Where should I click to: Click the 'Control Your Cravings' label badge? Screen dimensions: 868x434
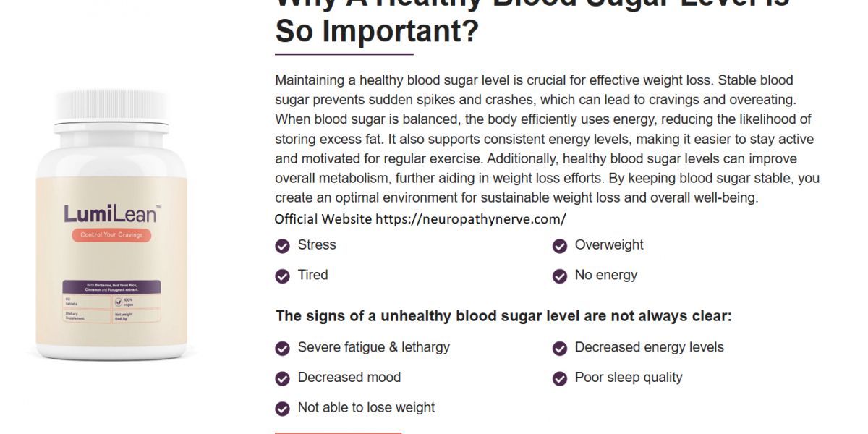pos(111,235)
